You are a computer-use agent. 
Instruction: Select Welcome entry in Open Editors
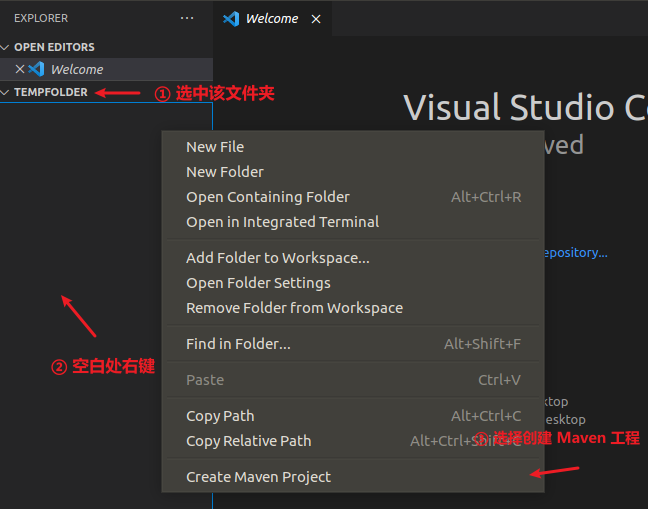coord(107,69)
